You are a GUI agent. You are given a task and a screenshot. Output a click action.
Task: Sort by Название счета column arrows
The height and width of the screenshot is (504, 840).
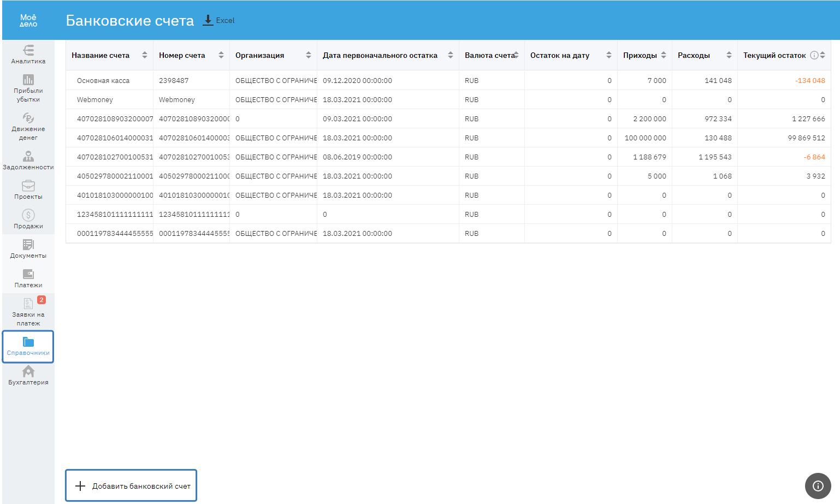click(x=145, y=55)
